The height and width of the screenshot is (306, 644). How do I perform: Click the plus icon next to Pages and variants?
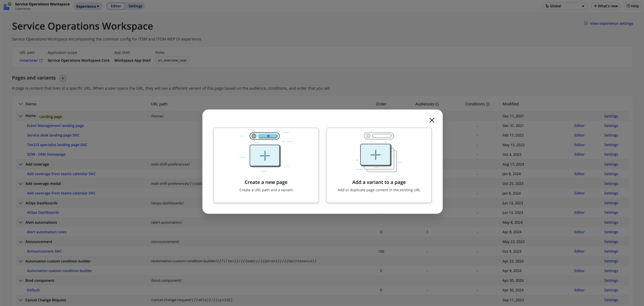pyautogui.click(x=63, y=78)
